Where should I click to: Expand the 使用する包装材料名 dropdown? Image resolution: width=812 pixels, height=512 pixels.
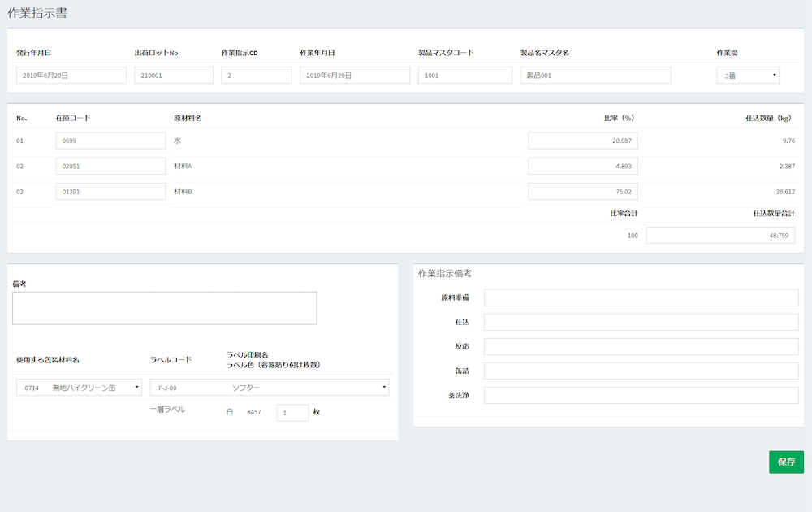(79, 388)
